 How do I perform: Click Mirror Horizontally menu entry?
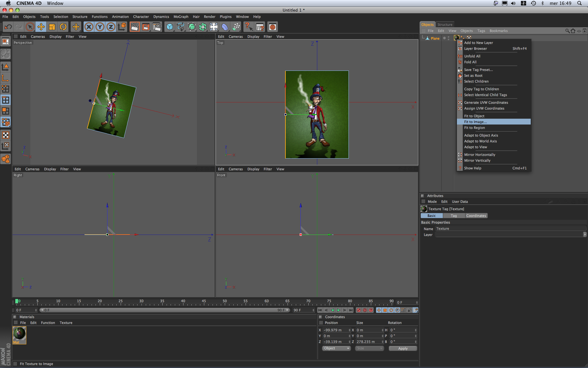(479, 155)
